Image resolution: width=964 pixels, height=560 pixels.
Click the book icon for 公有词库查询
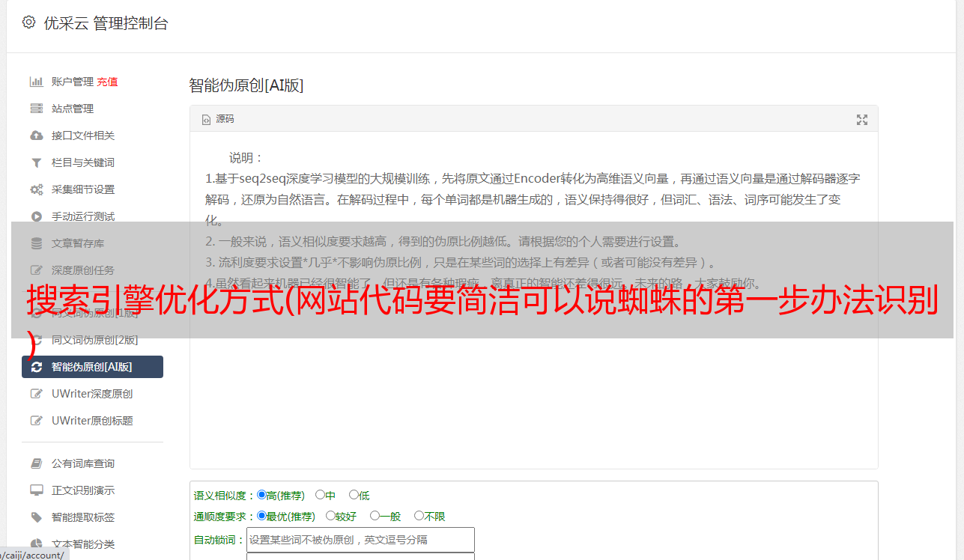coord(36,463)
